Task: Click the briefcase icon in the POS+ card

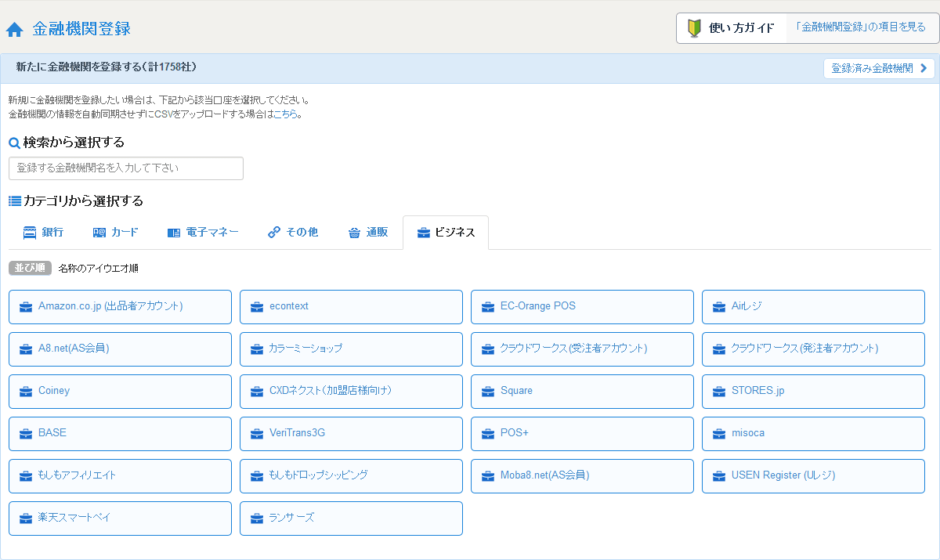Action: click(488, 434)
